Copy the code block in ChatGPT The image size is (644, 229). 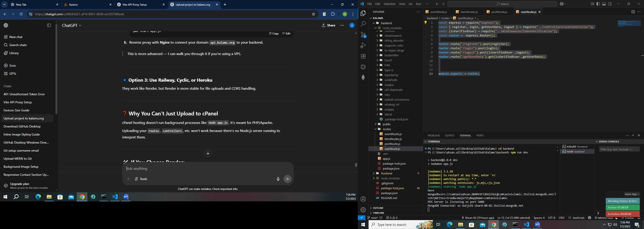[274, 34]
